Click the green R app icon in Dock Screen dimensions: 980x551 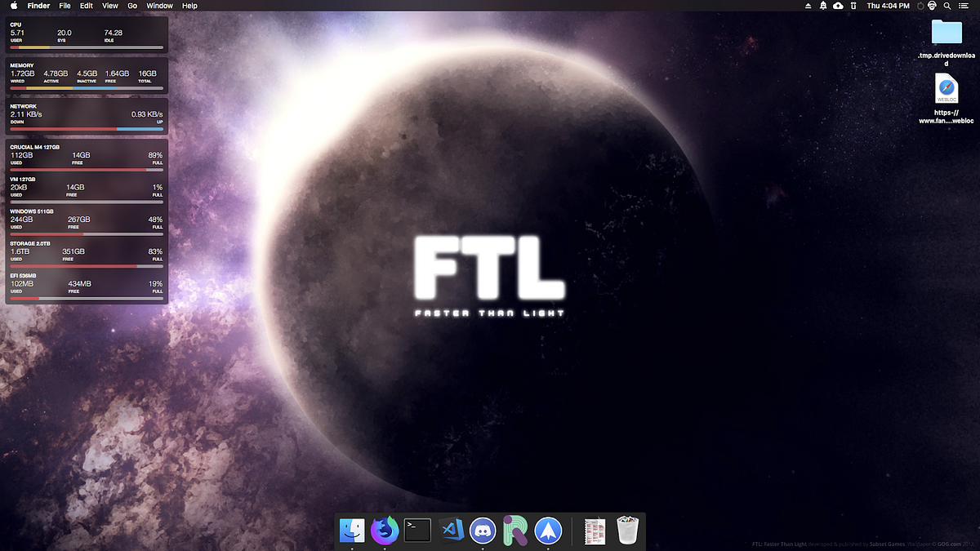[x=515, y=531]
